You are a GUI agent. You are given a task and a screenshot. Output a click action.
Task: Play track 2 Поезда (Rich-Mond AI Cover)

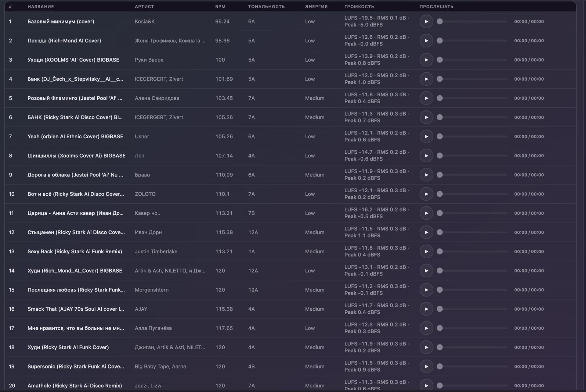pyautogui.click(x=426, y=41)
